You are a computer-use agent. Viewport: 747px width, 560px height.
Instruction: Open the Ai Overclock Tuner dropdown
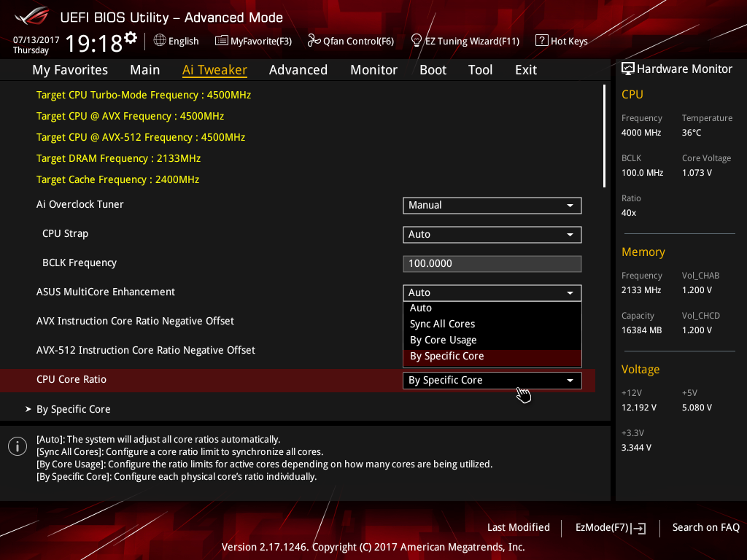(x=492, y=205)
